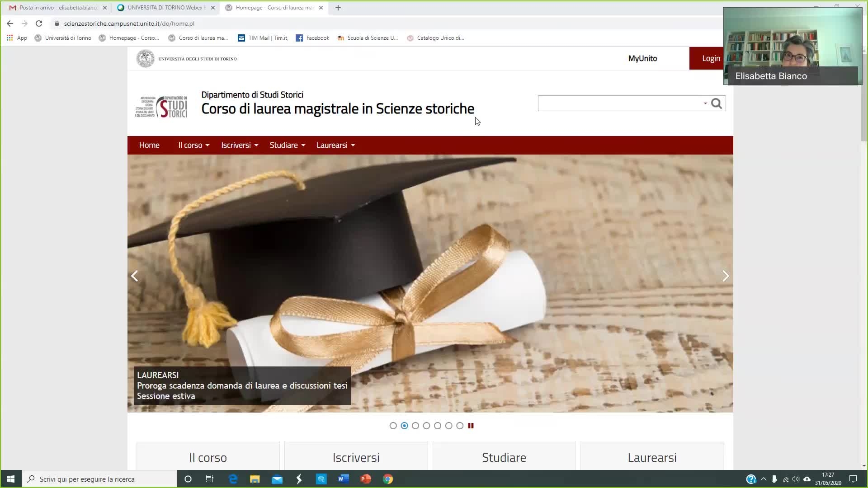Click the Studi Storici department logo
The image size is (868, 488).
161,107
